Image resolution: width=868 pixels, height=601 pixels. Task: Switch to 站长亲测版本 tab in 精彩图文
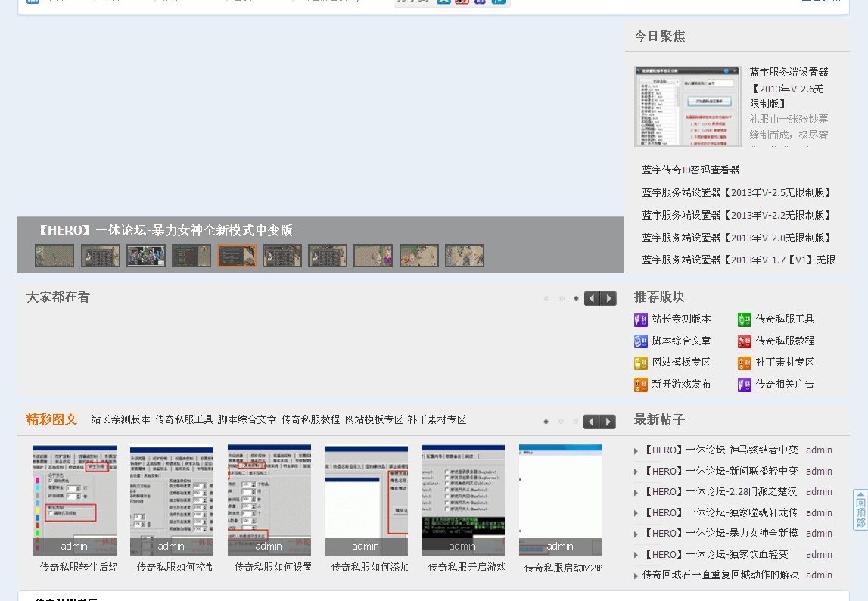click(120, 420)
